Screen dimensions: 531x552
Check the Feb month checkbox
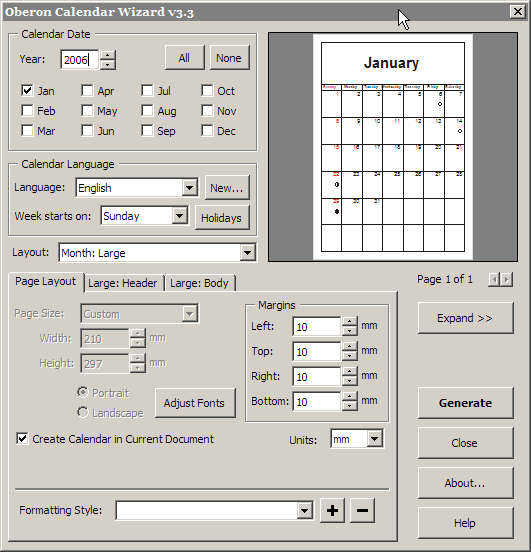27,111
